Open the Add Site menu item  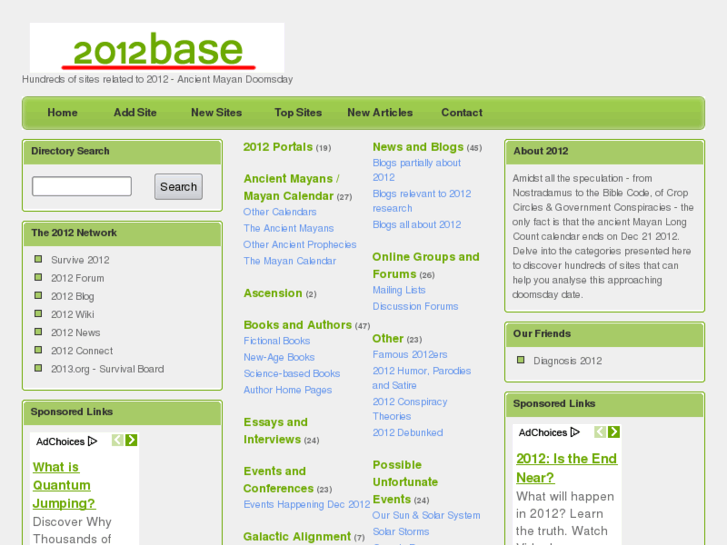135,113
